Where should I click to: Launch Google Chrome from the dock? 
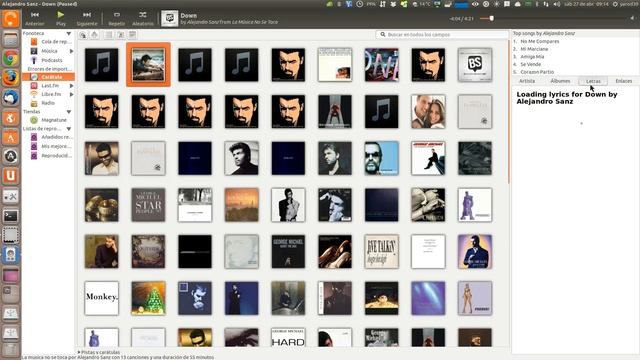point(11,58)
